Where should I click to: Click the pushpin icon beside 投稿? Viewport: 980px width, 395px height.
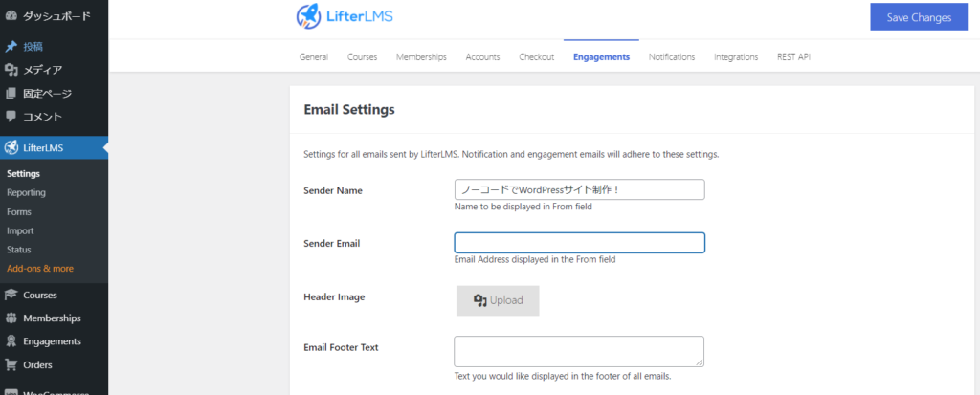click(11, 46)
